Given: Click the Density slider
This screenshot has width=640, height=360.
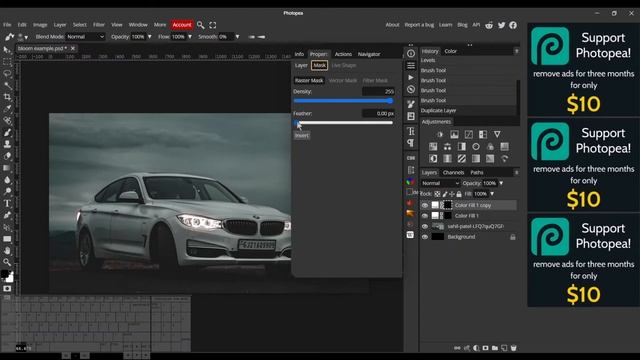Looking at the screenshot, I should [343, 100].
